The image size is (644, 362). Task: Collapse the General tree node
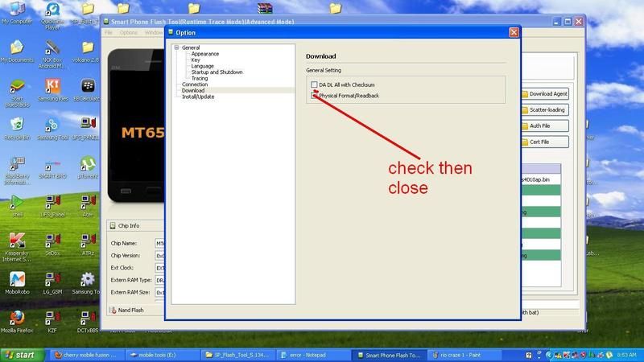pyautogui.click(x=176, y=47)
